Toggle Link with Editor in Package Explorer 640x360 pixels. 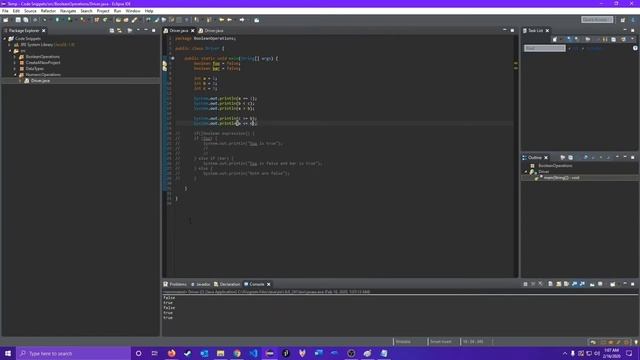(120, 31)
